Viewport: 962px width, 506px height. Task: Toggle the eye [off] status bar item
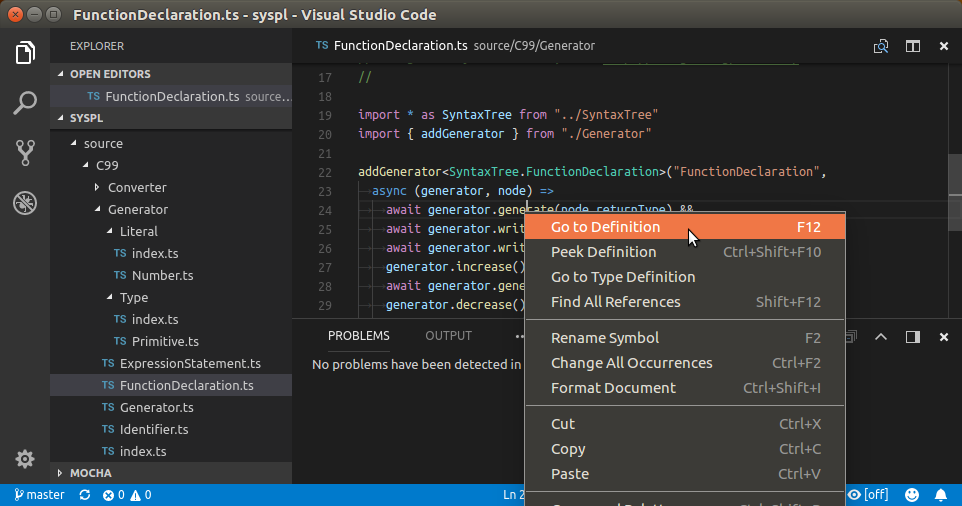(x=868, y=495)
